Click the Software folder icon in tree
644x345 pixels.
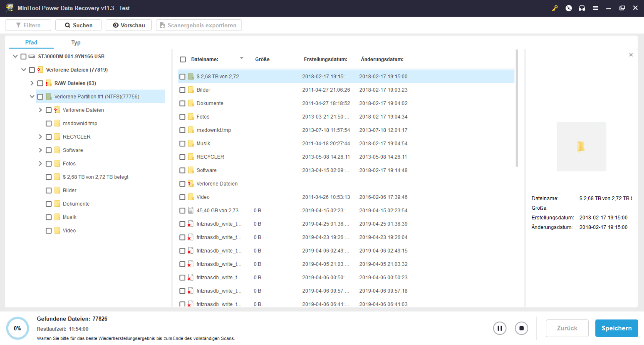pyautogui.click(x=57, y=150)
